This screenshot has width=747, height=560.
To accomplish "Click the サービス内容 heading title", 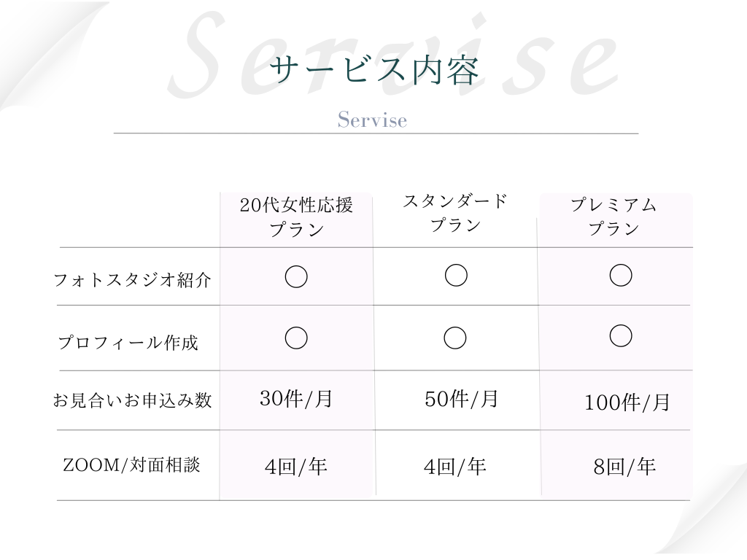I will pyautogui.click(x=373, y=71).
